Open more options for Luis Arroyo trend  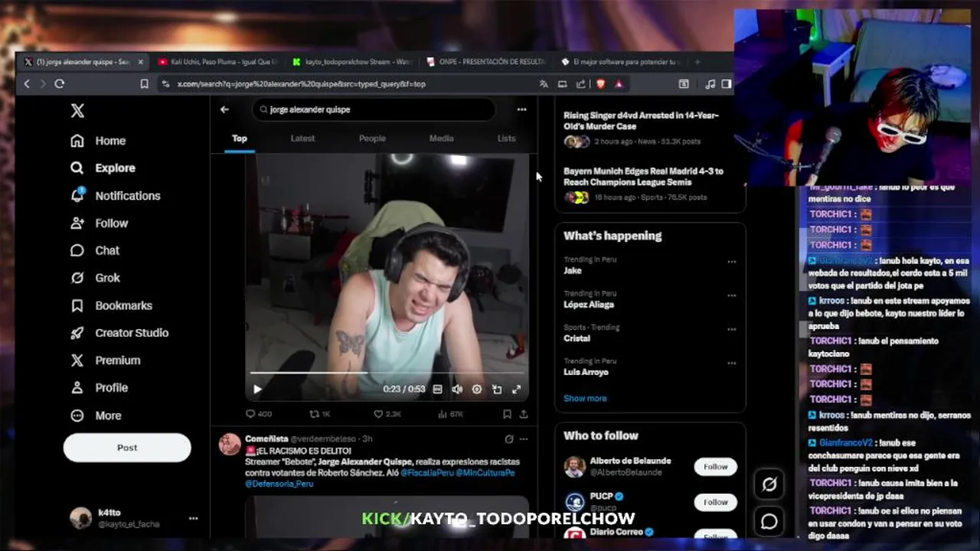[731, 364]
